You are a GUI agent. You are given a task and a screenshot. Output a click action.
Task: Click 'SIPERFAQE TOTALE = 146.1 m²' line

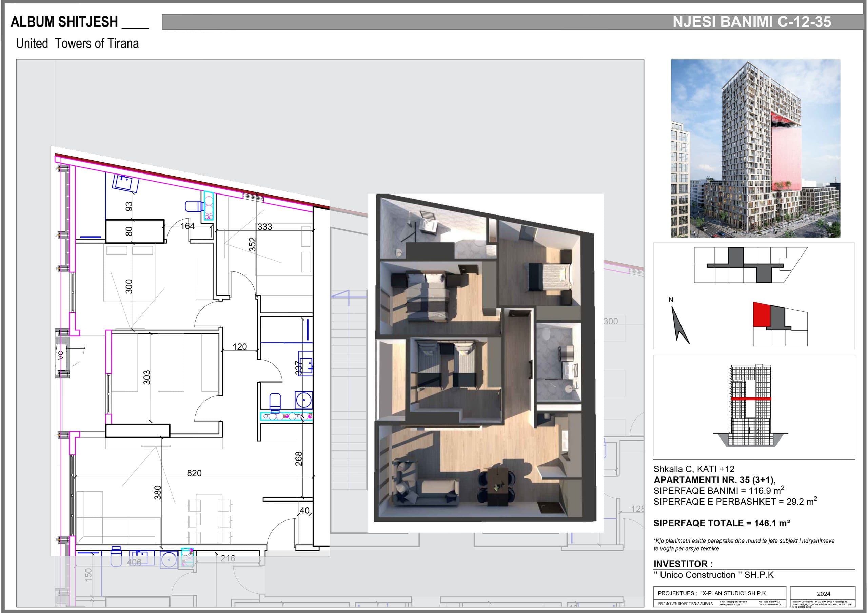click(x=722, y=523)
